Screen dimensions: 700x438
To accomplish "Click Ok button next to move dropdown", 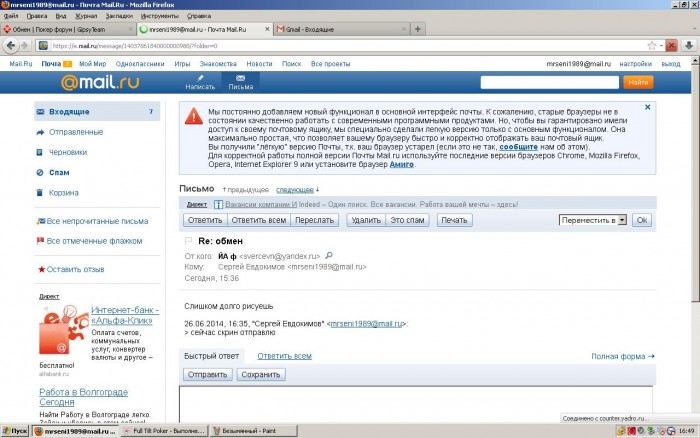I will click(x=642, y=220).
